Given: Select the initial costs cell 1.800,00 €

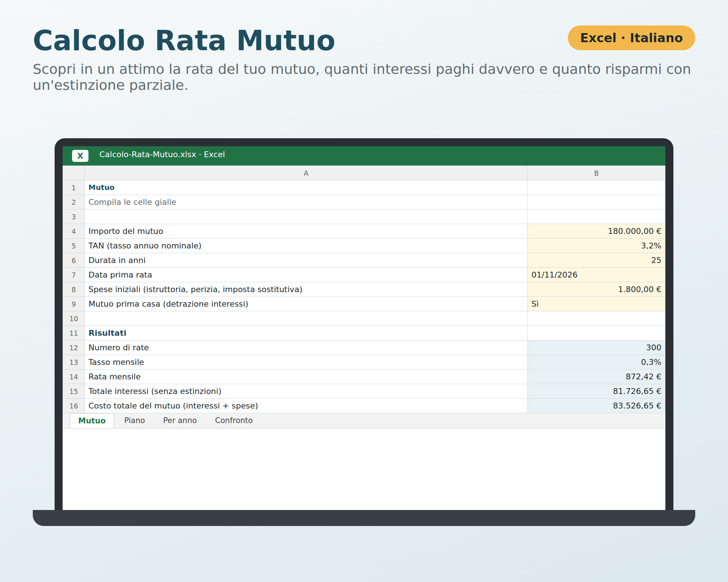Looking at the screenshot, I should (x=596, y=290).
